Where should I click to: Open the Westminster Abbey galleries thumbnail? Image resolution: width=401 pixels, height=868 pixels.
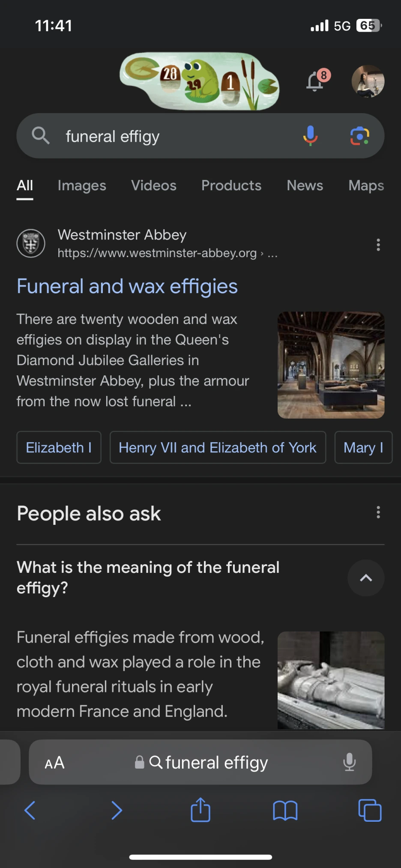pos(331,365)
